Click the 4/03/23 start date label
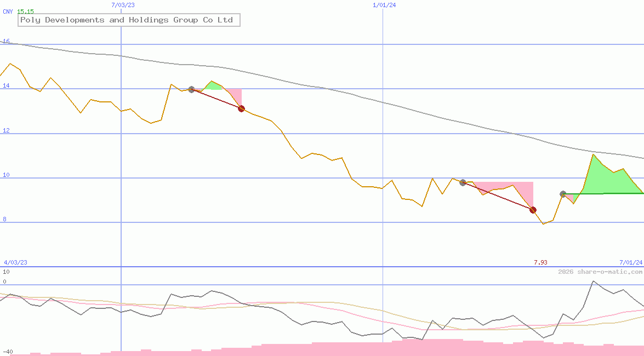Image resolution: width=644 pixels, height=356 pixels. [15, 262]
